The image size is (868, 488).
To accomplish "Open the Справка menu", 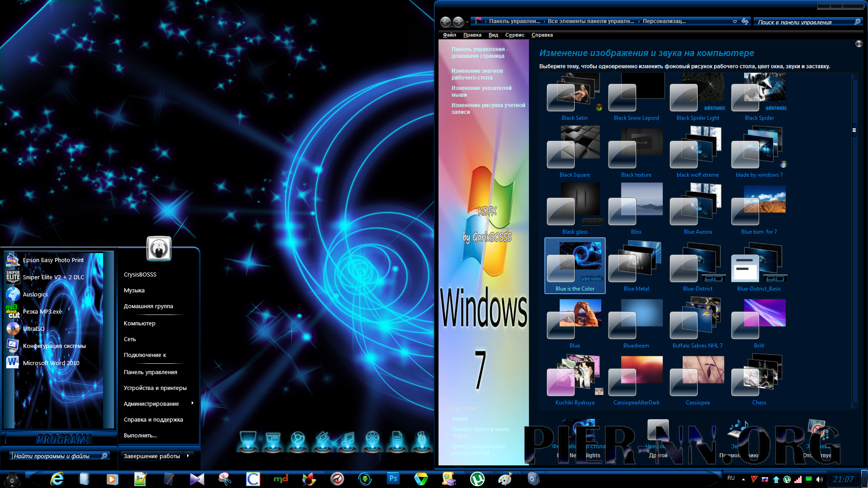I will coord(542,35).
